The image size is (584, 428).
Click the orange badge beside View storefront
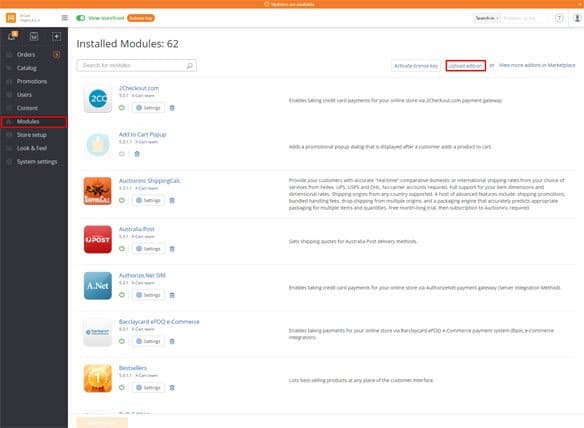click(141, 18)
